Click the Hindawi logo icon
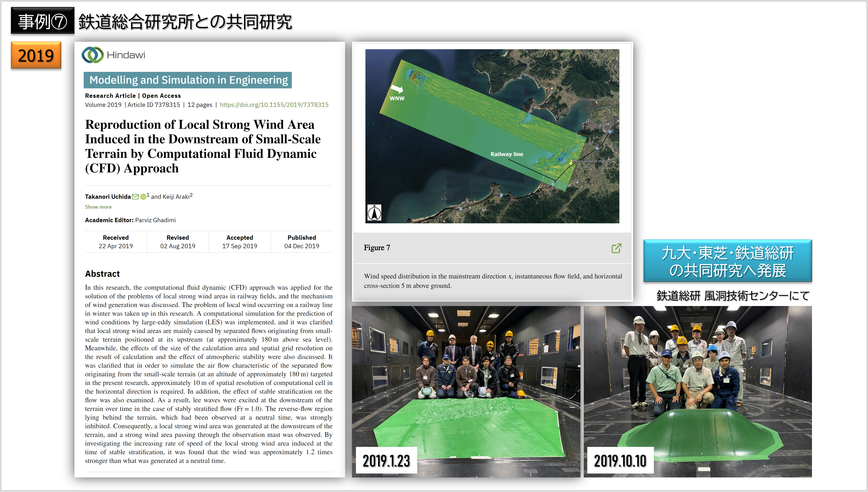The height and width of the screenshot is (492, 868). pyautogui.click(x=92, y=55)
